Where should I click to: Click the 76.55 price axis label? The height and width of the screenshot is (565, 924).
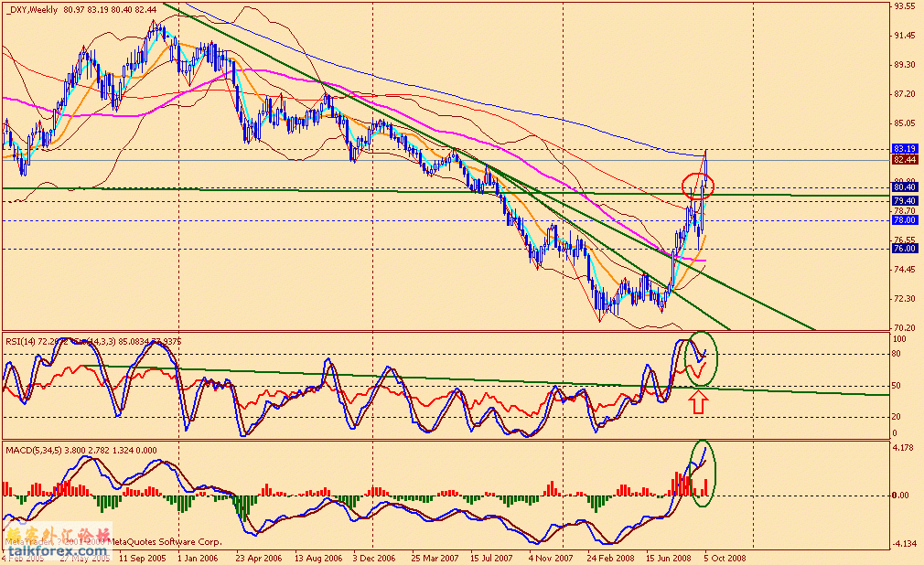pyautogui.click(x=905, y=240)
